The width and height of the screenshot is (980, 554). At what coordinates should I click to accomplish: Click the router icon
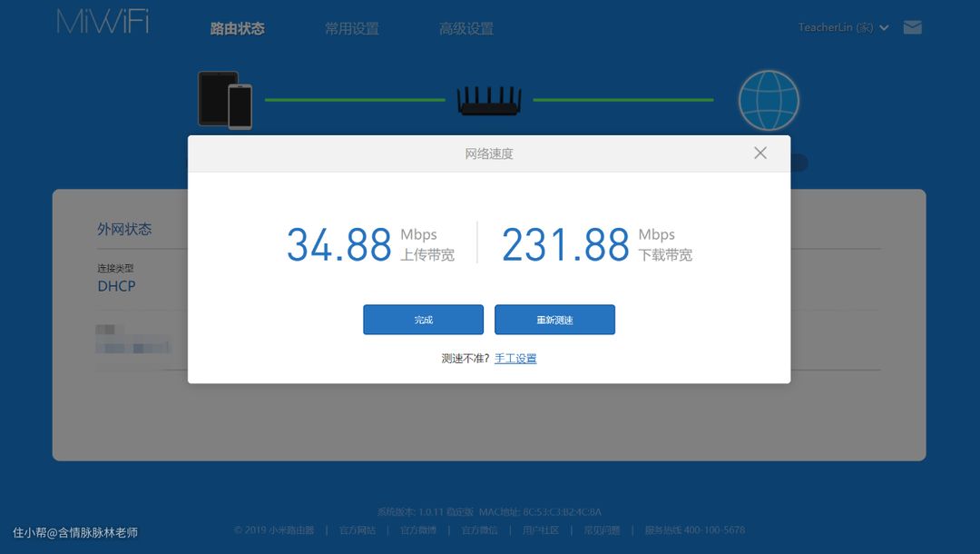tap(489, 101)
